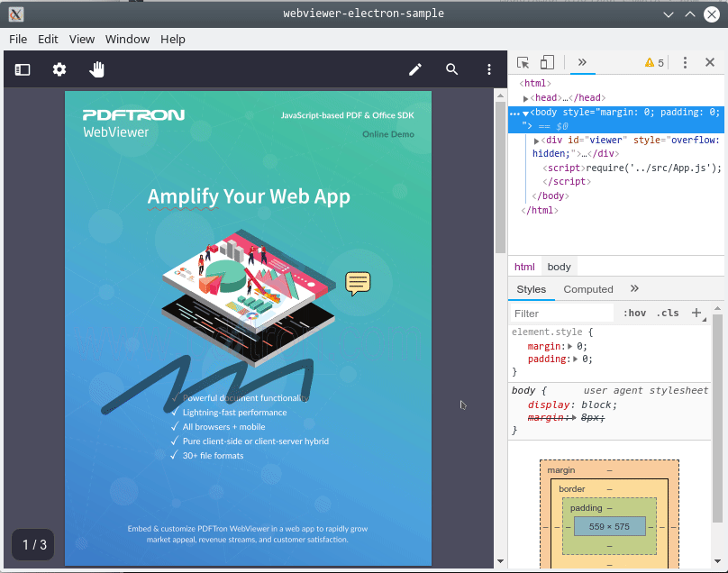
Task: Open DevTools customize three-dot menu
Action: (685, 62)
